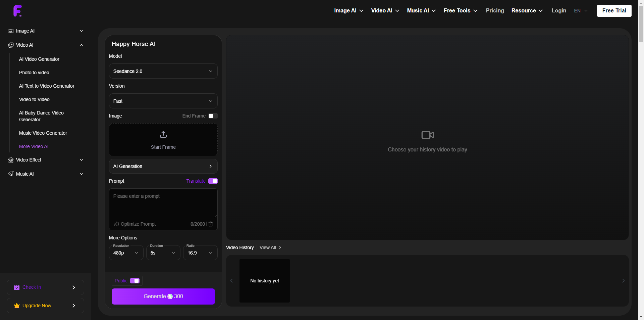The height and width of the screenshot is (320, 644).
Task: Select Photo to video in the sidebar
Action: [x=34, y=73]
